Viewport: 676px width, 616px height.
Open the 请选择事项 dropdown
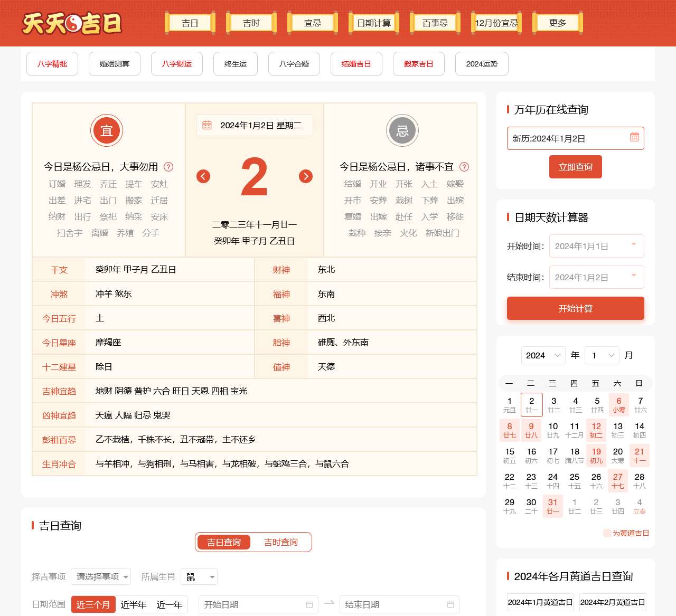pyautogui.click(x=100, y=576)
